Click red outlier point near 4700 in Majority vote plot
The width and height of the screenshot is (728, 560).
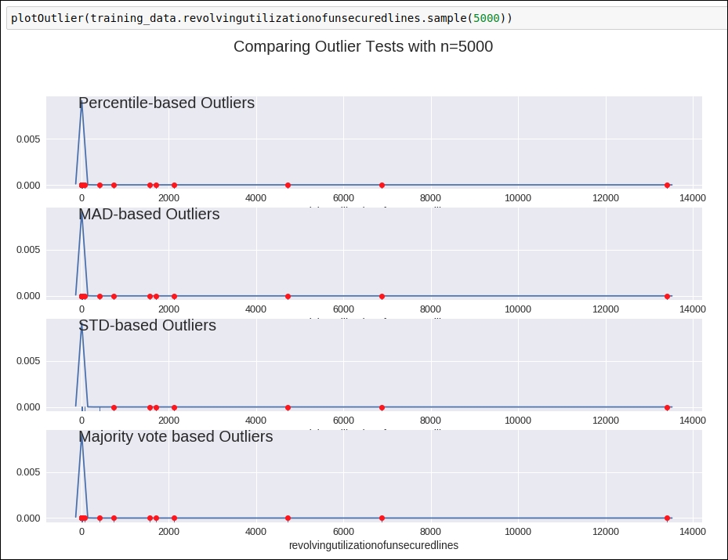[288, 518]
